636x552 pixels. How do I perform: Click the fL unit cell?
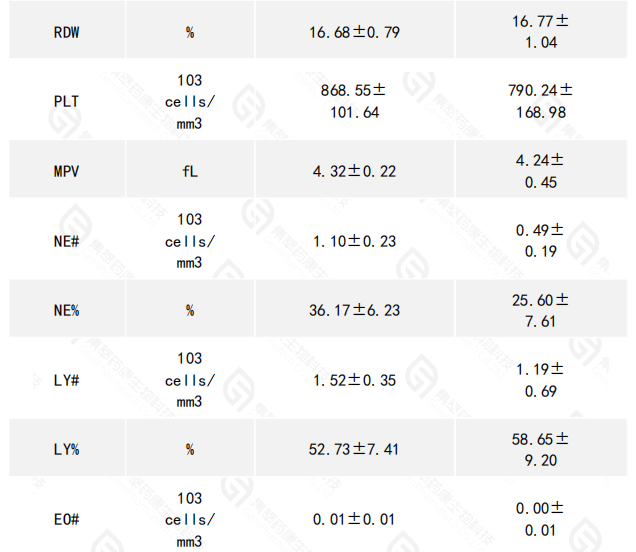point(190,171)
